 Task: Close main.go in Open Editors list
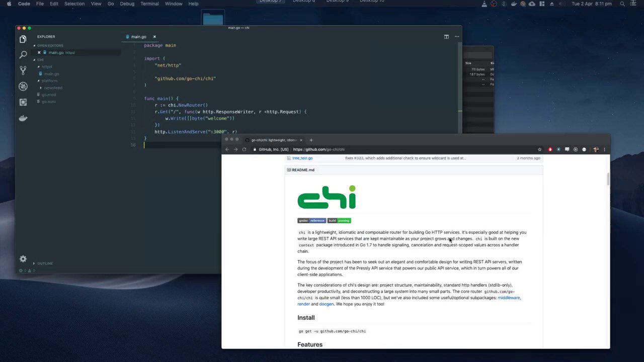pyautogui.click(x=39, y=52)
